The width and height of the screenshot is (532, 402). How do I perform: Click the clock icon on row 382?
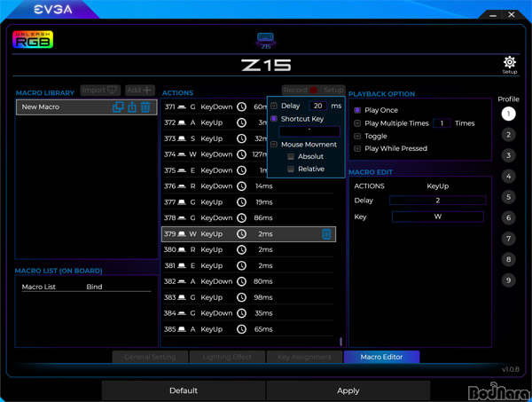[x=241, y=281]
